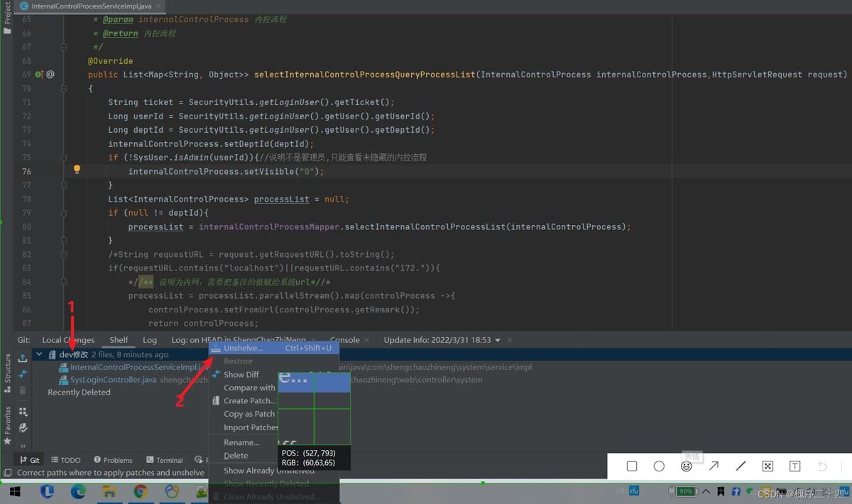Open the Update Info tab dropdown arrow
The image size is (852, 504).
point(498,341)
